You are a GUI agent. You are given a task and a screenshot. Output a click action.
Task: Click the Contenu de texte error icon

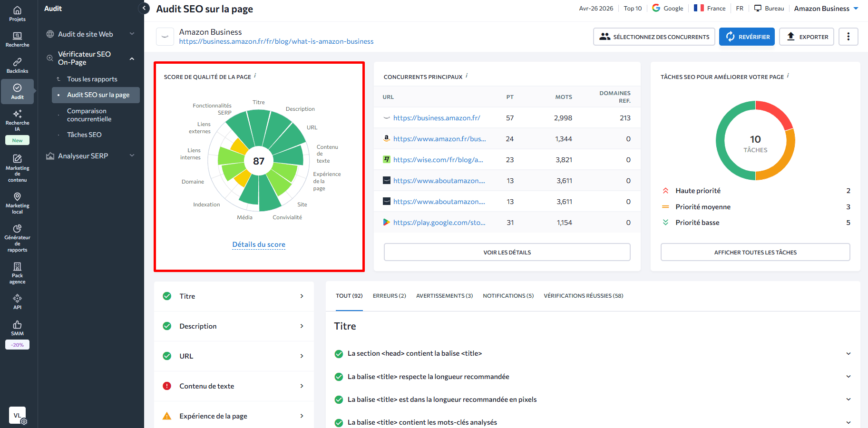(167, 386)
